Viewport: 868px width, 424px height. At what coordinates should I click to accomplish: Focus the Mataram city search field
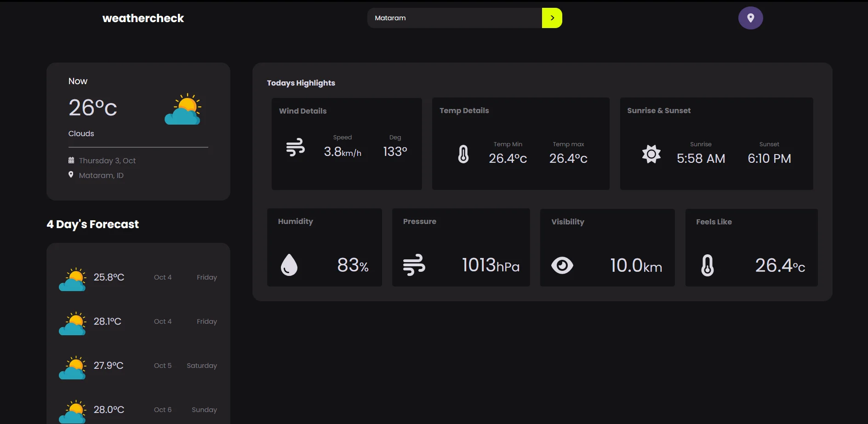[x=454, y=18]
